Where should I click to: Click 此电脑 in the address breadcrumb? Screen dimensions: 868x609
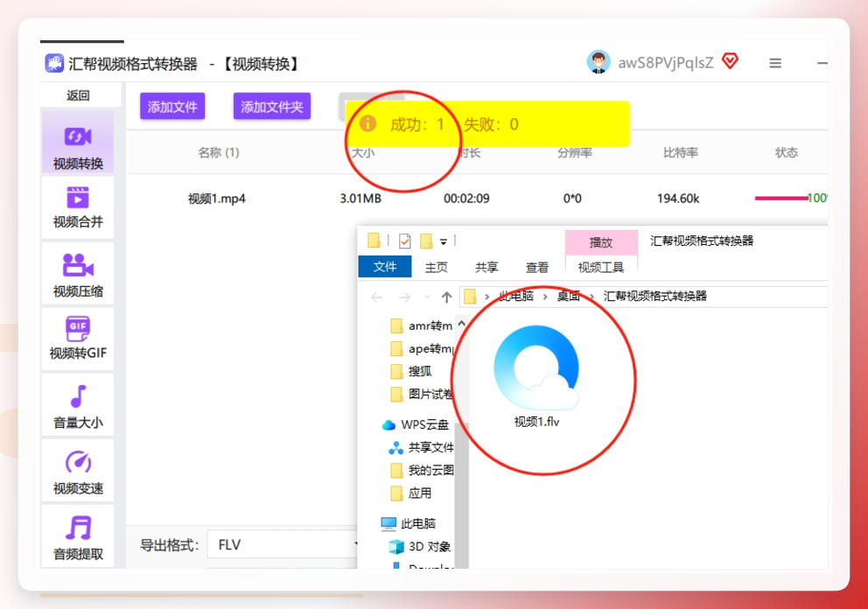pos(516,297)
